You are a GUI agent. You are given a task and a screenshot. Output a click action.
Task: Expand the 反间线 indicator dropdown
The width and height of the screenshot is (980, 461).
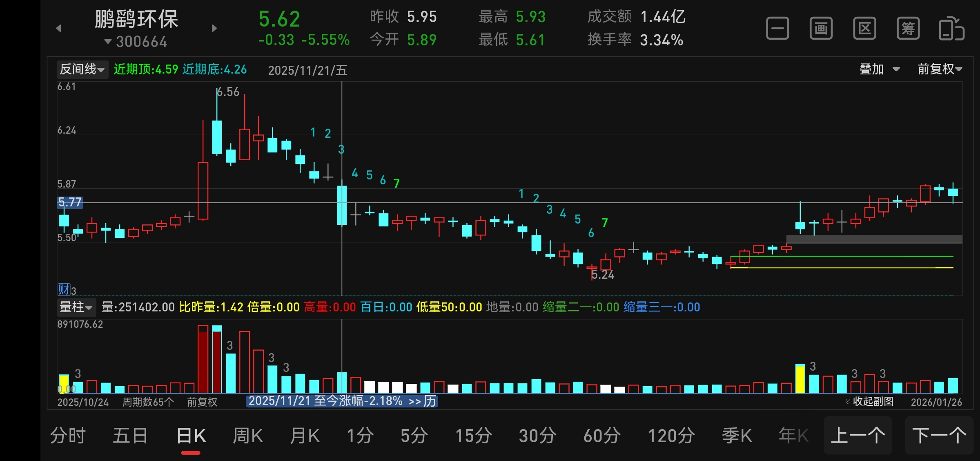click(x=82, y=69)
